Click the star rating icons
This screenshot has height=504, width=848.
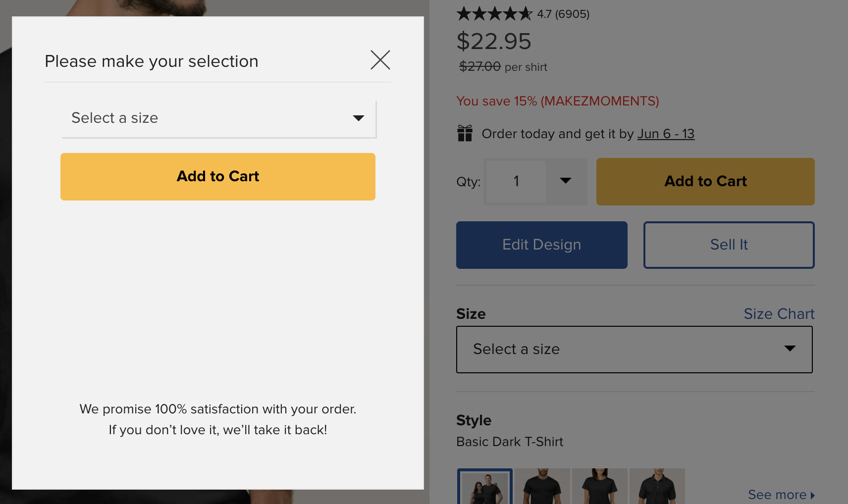(x=494, y=14)
